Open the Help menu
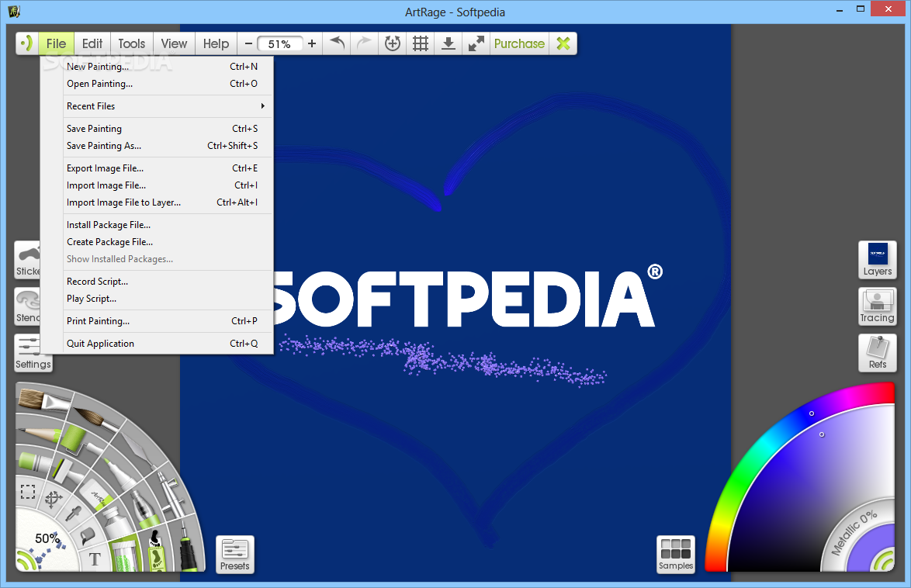 click(216, 43)
